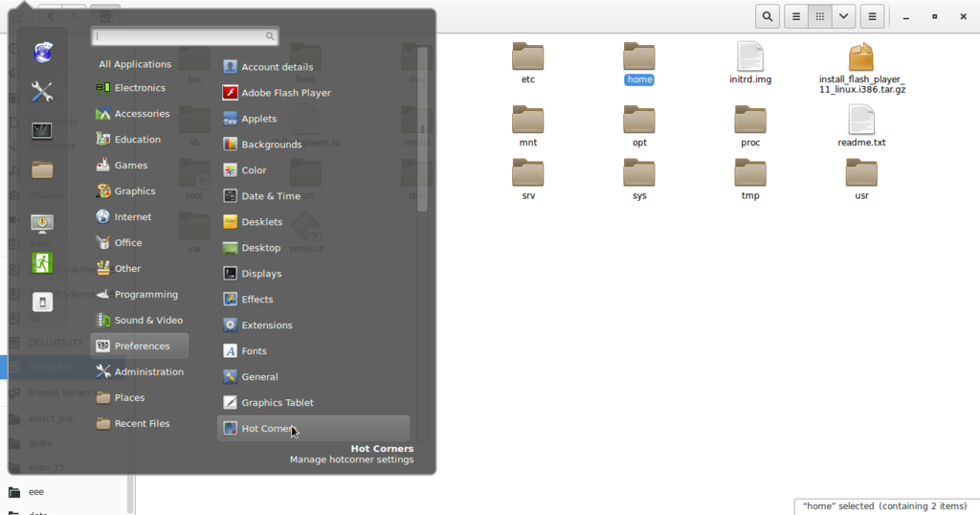Select the srv folder

tap(528, 179)
